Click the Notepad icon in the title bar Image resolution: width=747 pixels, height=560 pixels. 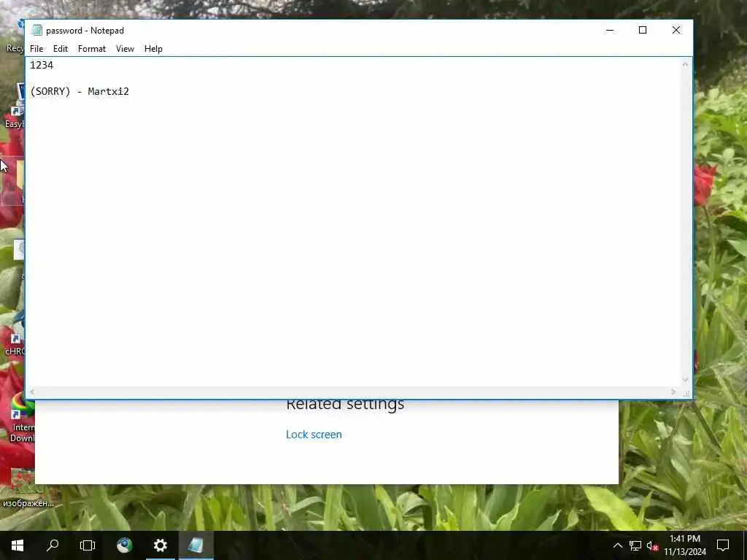coord(36,30)
